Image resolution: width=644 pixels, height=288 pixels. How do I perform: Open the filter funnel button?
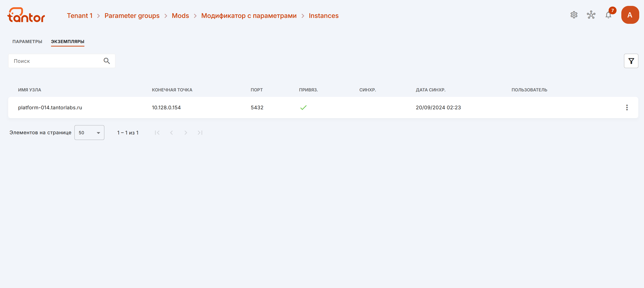631,61
